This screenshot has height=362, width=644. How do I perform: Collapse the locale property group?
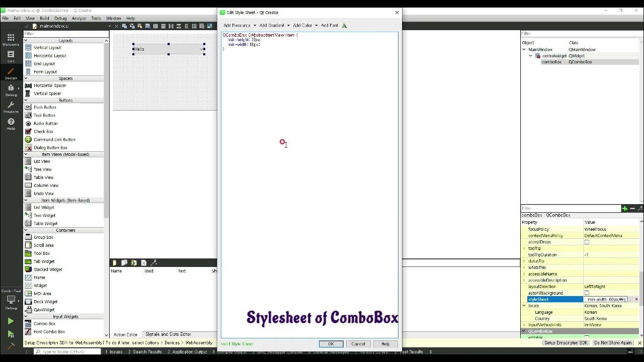coord(524,306)
